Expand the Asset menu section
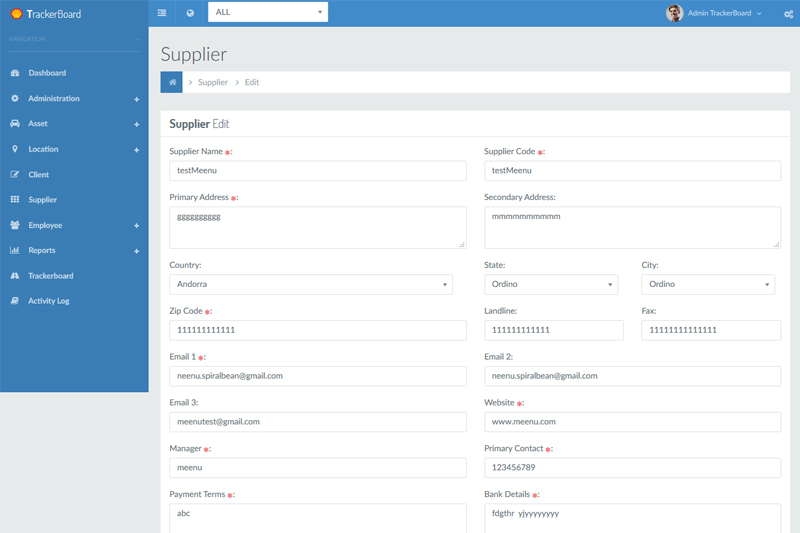800x533 pixels. 136,124
